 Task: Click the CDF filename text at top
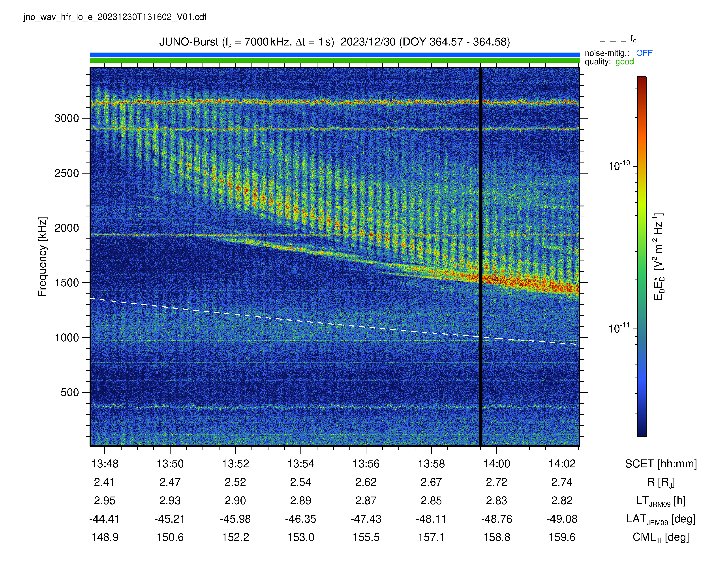(115, 17)
